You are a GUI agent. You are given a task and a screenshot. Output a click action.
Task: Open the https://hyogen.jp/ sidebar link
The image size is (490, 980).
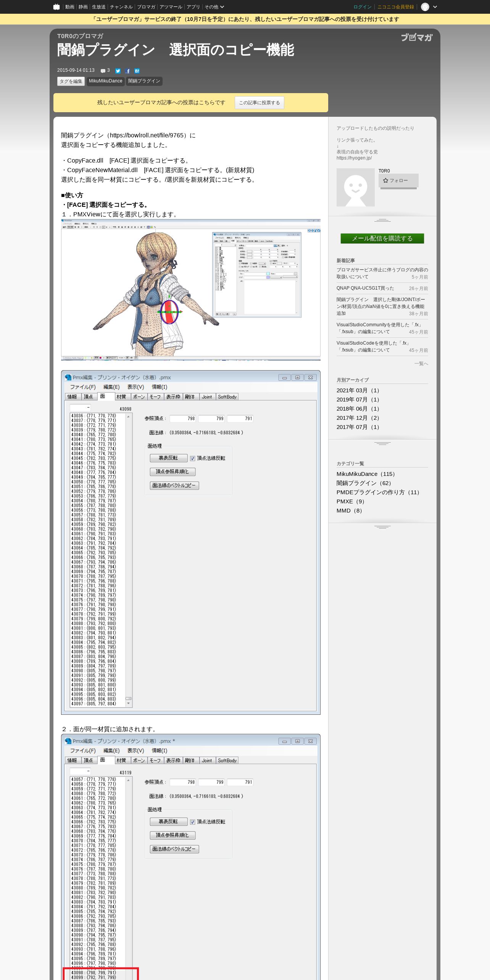click(x=354, y=158)
